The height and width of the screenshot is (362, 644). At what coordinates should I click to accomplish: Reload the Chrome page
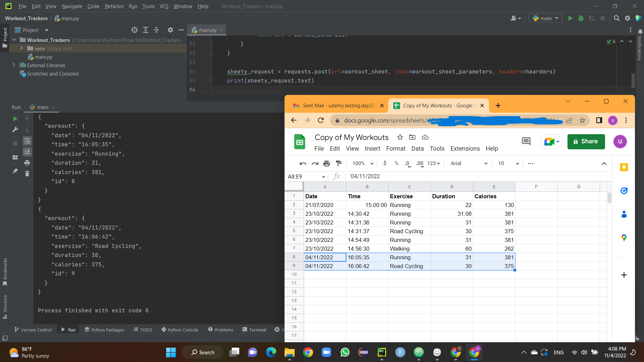321,120
